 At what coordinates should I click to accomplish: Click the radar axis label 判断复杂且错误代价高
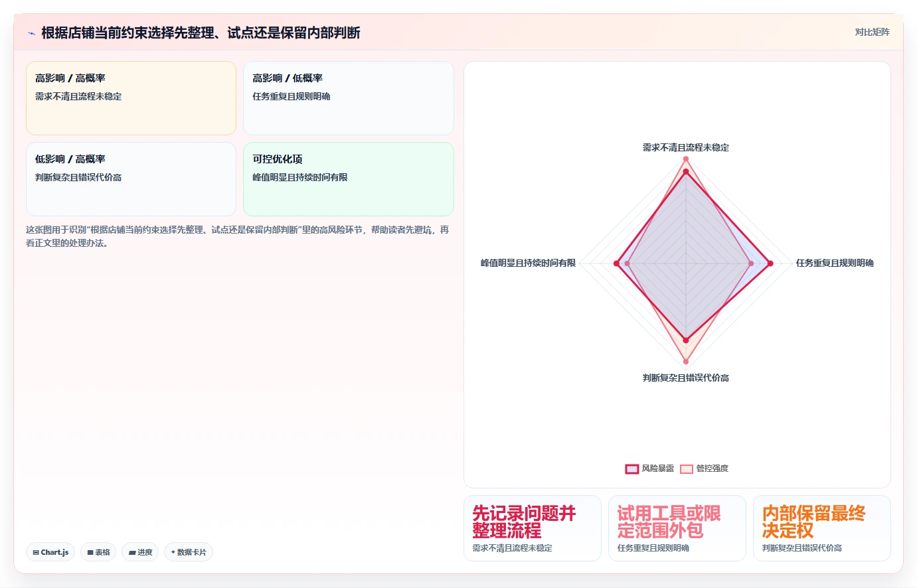coord(686,378)
